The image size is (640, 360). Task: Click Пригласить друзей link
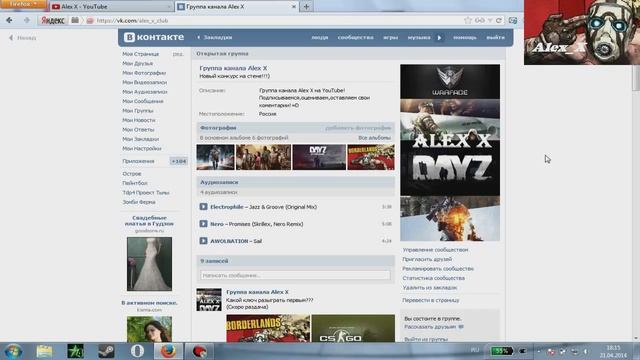(x=427, y=259)
